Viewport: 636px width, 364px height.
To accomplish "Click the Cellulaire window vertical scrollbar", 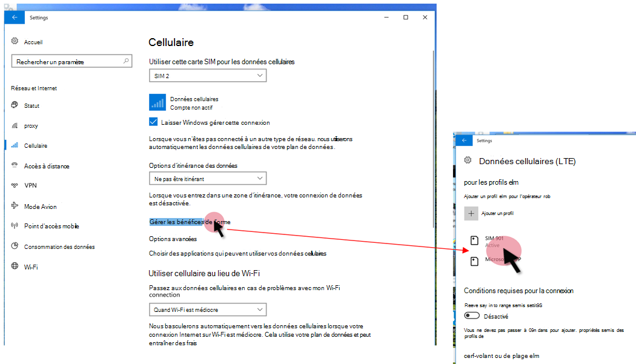I will pos(434,138).
